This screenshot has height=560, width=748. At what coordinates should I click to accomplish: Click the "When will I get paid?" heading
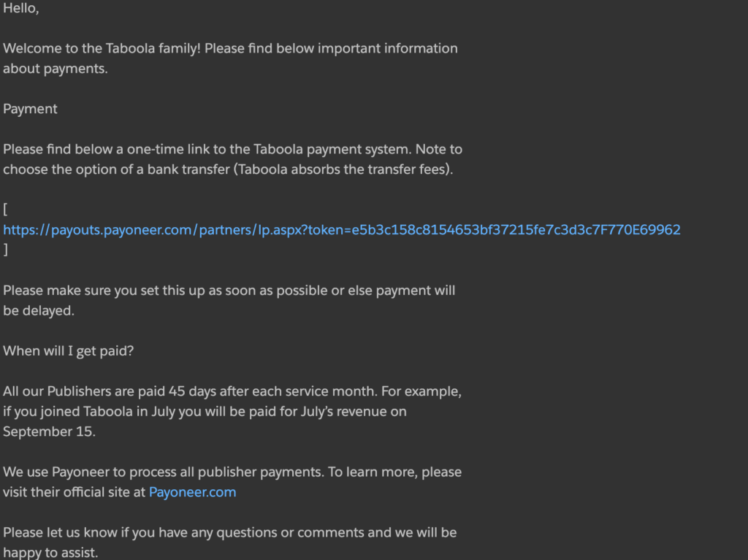68,350
